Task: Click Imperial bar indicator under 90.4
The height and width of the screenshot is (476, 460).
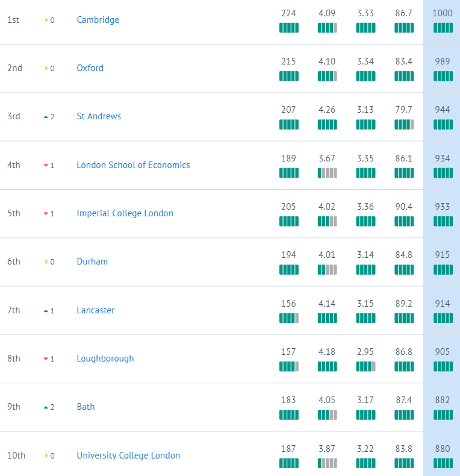Action: 404,221
